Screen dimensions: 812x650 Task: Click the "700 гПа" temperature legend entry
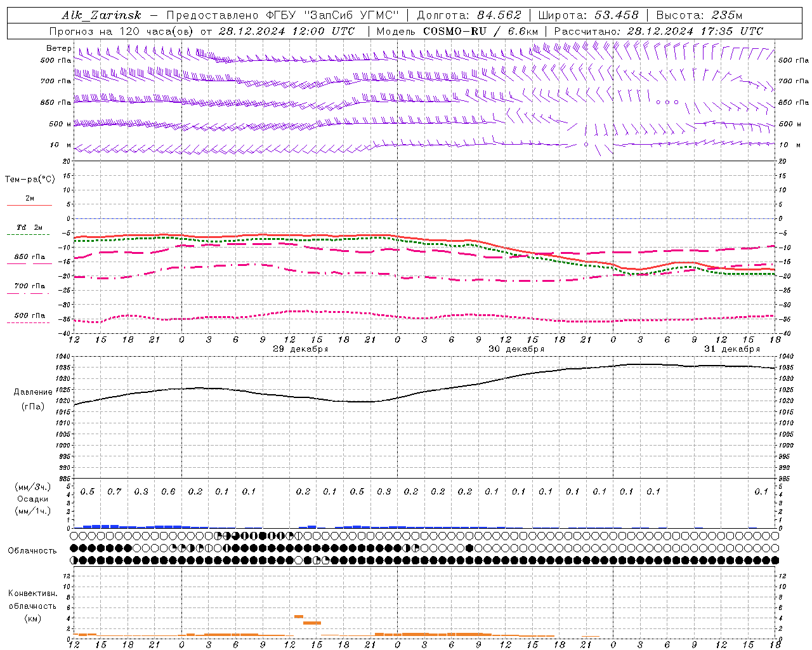(30, 286)
